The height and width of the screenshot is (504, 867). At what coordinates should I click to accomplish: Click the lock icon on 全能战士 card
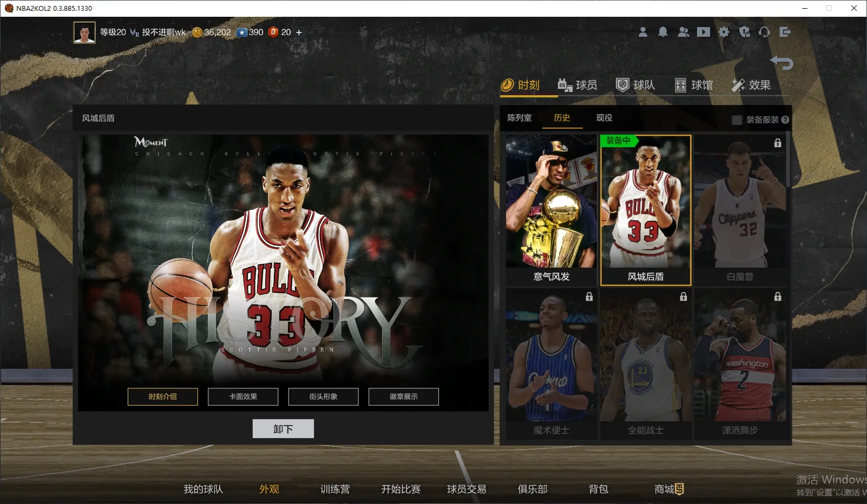[x=684, y=296]
